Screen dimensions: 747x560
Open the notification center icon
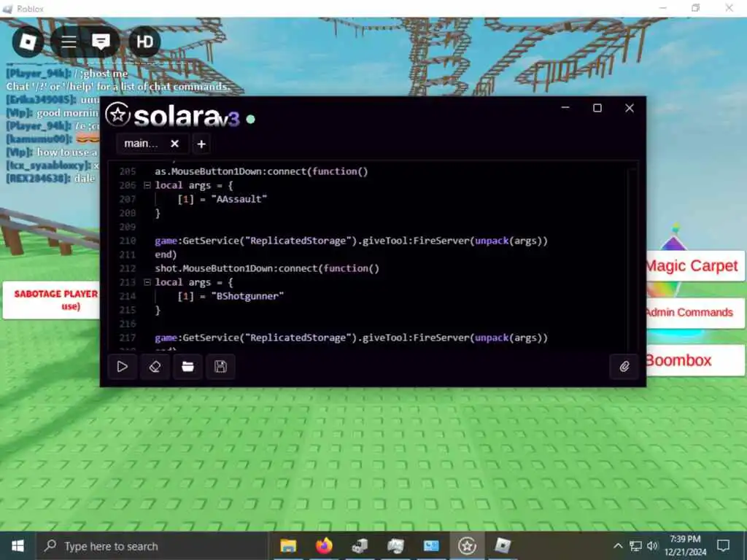click(x=723, y=545)
